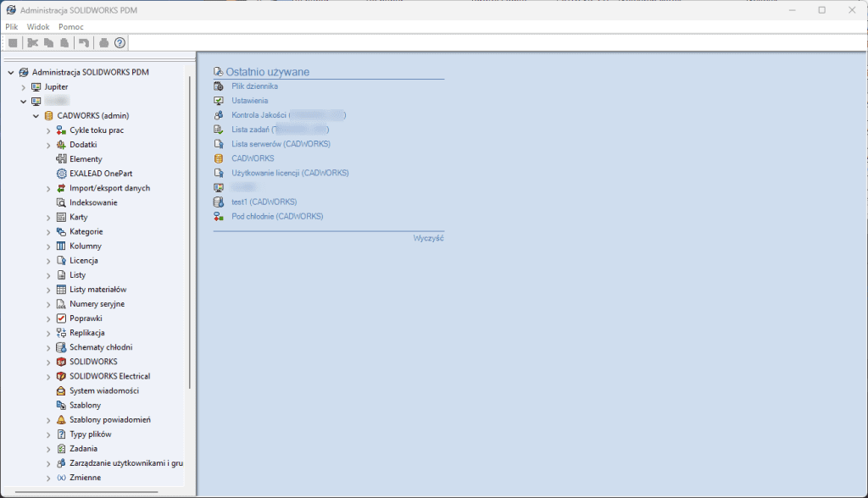Open the Ustawienia recent link
The width and height of the screenshot is (868, 498).
tap(250, 101)
